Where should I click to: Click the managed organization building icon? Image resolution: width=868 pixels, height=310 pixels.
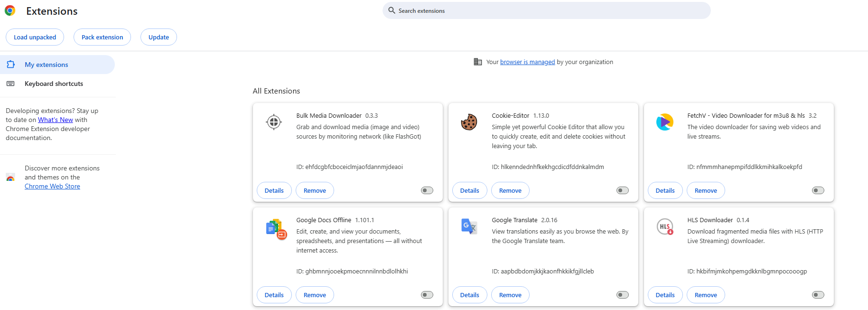coord(478,62)
